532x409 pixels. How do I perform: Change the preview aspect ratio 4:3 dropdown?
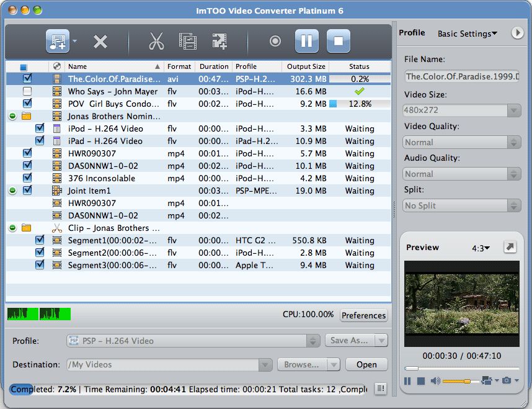click(481, 248)
